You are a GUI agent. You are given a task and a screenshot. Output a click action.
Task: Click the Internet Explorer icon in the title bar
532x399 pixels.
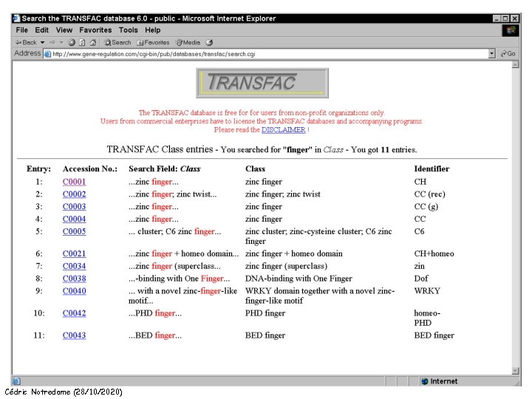[x=16, y=18]
